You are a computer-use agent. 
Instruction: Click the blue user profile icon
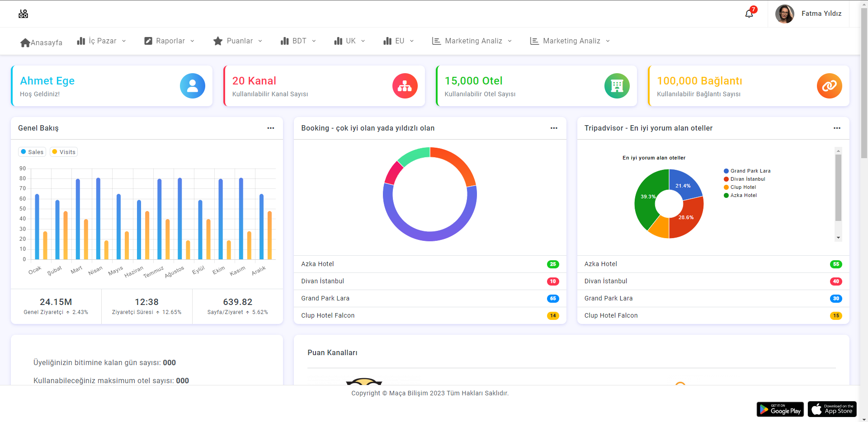click(193, 86)
